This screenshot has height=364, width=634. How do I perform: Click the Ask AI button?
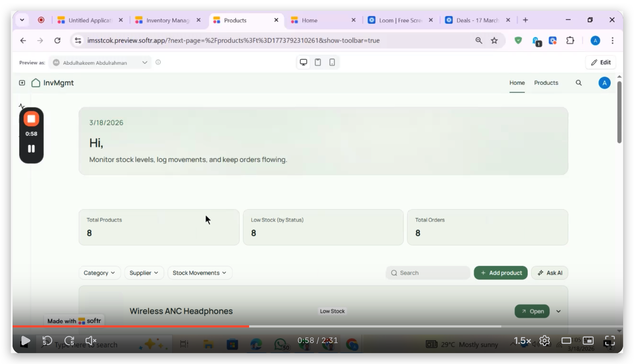(x=550, y=273)
